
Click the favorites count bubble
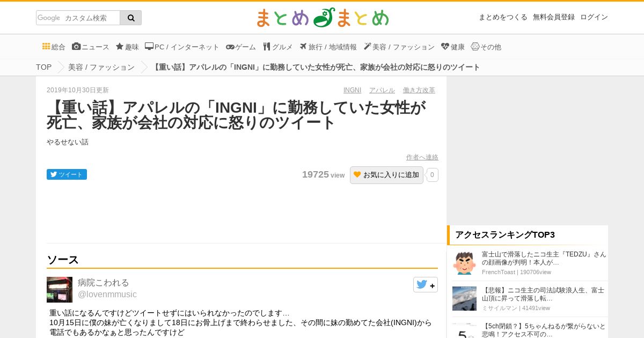point(433,175)
